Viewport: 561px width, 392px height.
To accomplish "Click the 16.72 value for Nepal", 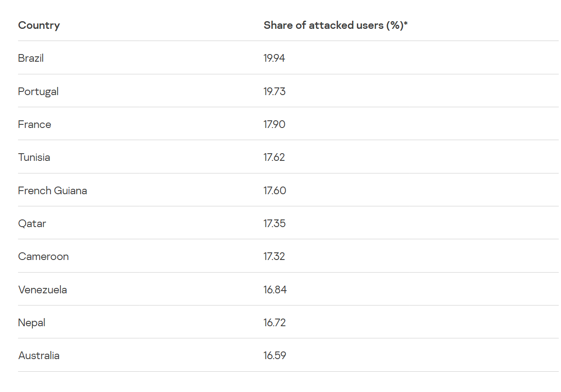I will coord(274,323).
